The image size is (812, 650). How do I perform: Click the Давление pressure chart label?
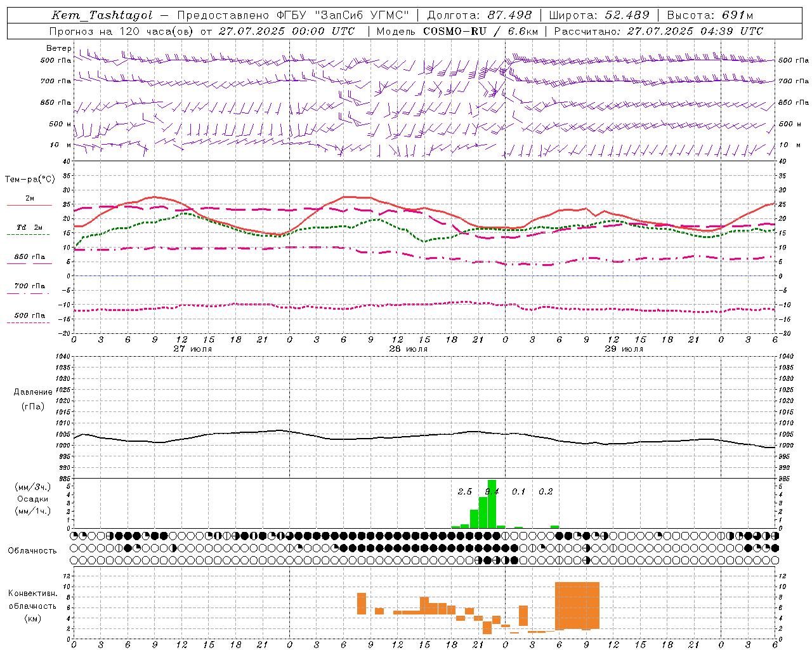[33, 392]
